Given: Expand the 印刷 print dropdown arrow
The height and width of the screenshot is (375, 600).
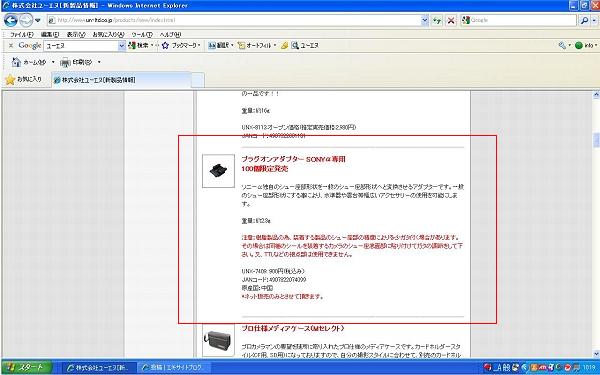Looking at the screenshot, I should (x=99, y=62).
